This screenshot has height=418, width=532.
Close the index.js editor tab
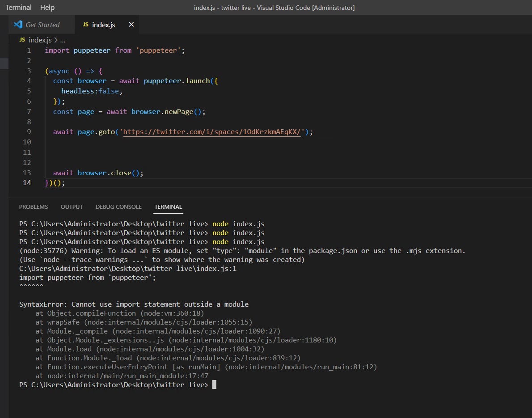131,25
